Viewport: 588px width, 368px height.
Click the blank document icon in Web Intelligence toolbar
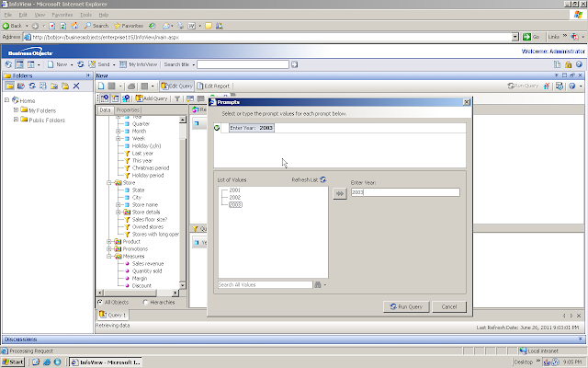click(x=101, y=86)
